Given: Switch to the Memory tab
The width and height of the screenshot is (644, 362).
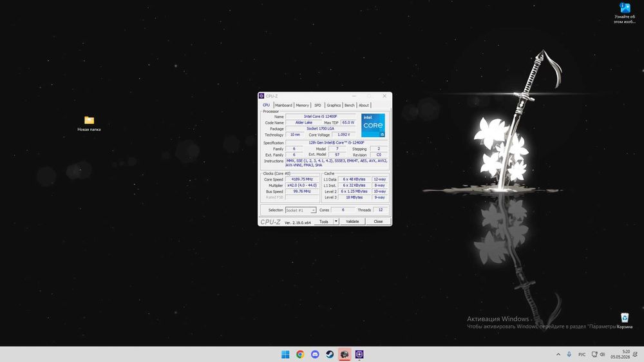Looking at the screenshot, I should pyautogui.click(x=302, y=105).
